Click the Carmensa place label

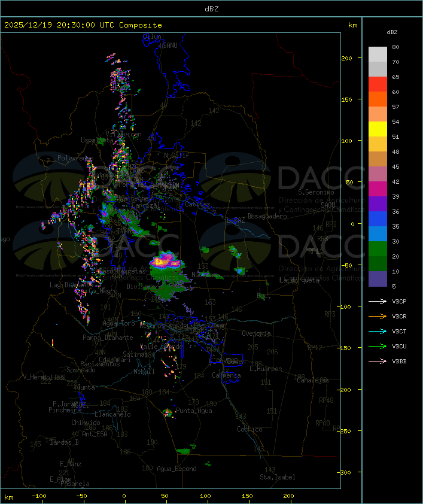click(x=226, y=375)
